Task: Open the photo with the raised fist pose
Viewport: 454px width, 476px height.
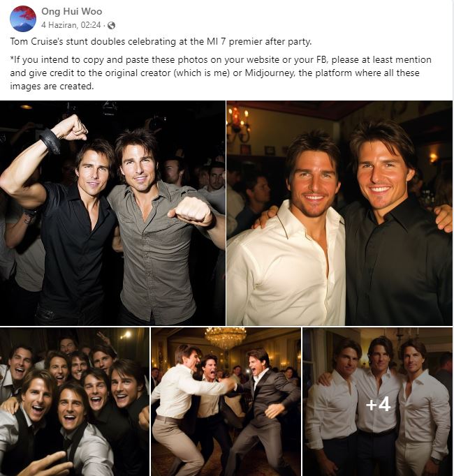Action: point(112,213)
